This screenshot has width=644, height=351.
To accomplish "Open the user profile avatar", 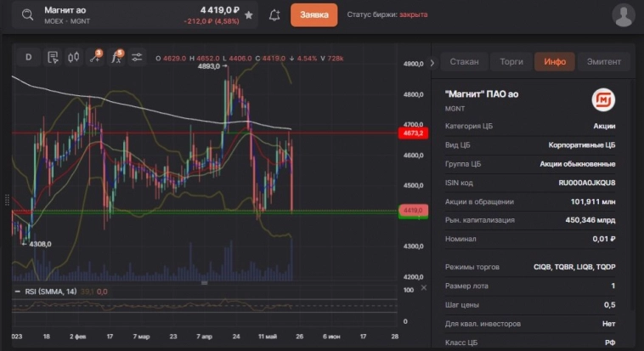I will (624, 15).
